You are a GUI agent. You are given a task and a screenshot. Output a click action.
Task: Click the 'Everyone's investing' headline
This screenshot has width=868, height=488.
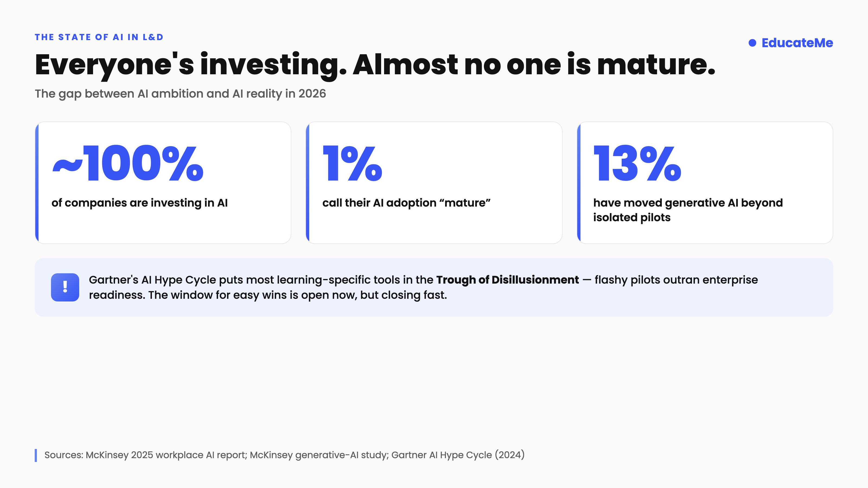[375, 65]
